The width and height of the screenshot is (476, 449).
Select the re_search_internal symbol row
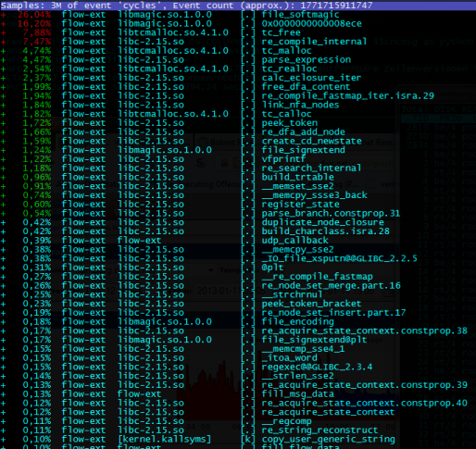238,168
